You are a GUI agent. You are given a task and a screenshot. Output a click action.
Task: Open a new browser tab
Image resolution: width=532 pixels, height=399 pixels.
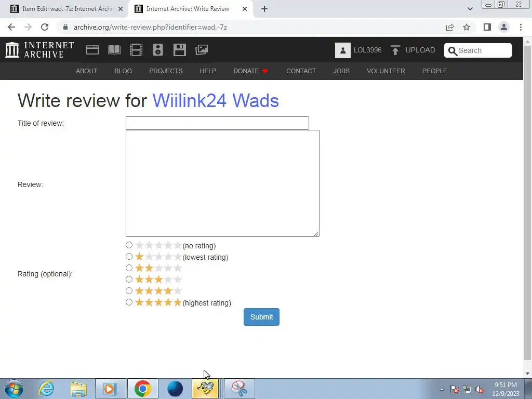point(264,9)
